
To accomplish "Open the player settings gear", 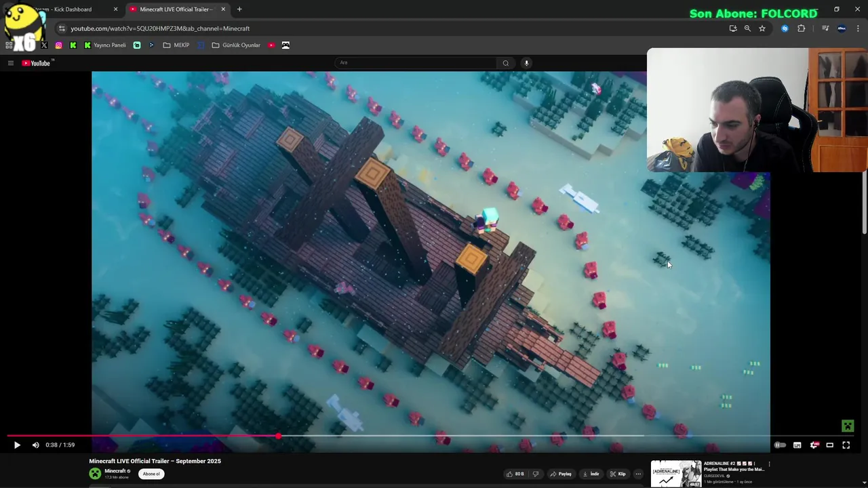I will pos(814,445).
